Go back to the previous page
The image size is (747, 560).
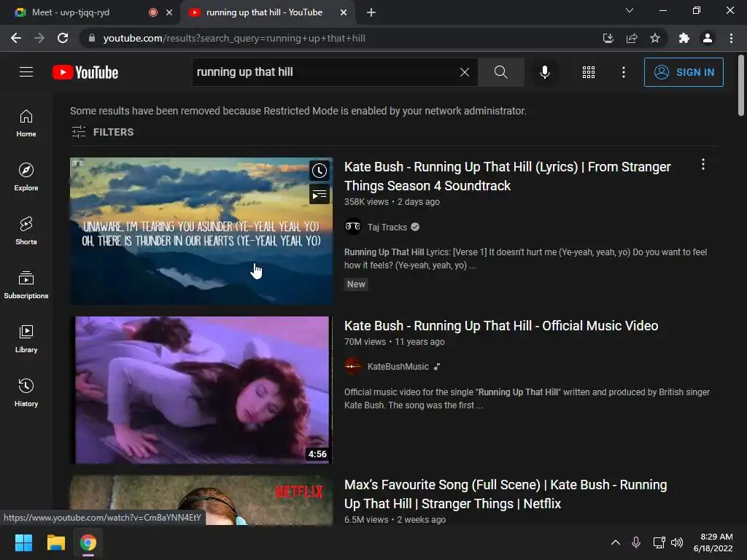tap(16, 38)
